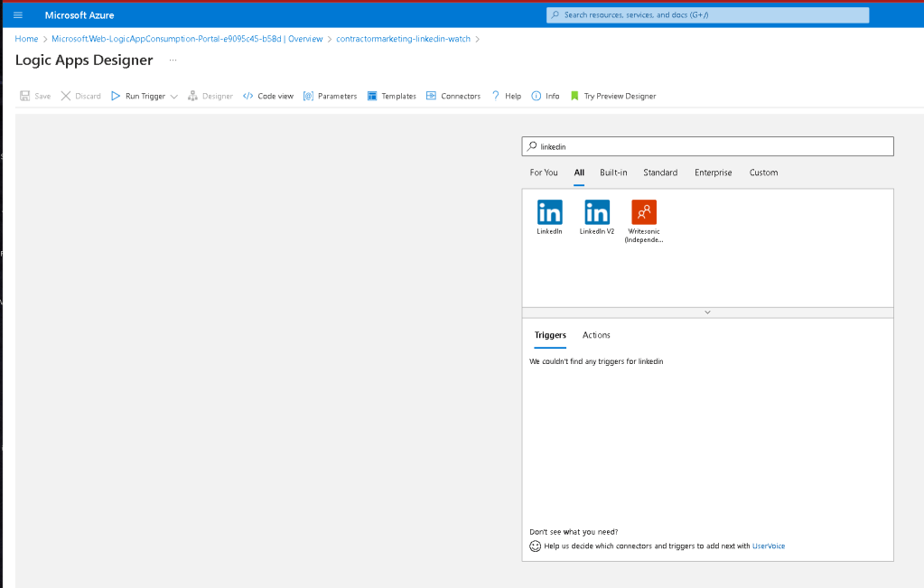Screen dimensions: 924x588
Task: Click the Discard X icon
Action: coord(65,96)
